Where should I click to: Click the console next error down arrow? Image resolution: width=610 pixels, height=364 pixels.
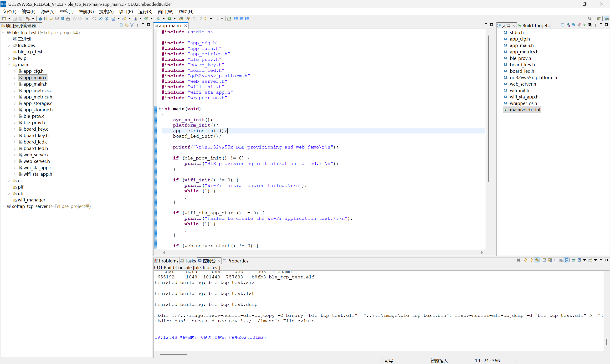526,260
